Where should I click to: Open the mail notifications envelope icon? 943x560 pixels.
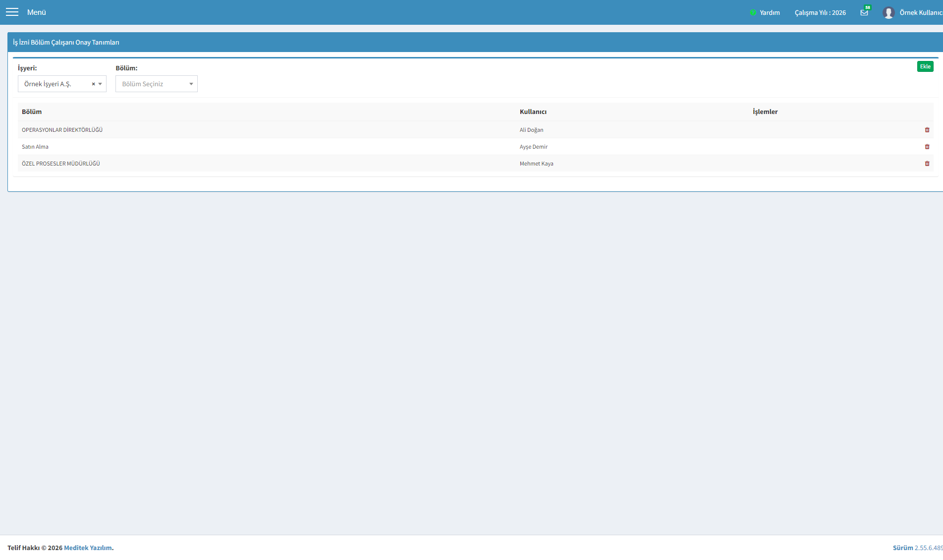pyautogui.click(x=864, y=12)
